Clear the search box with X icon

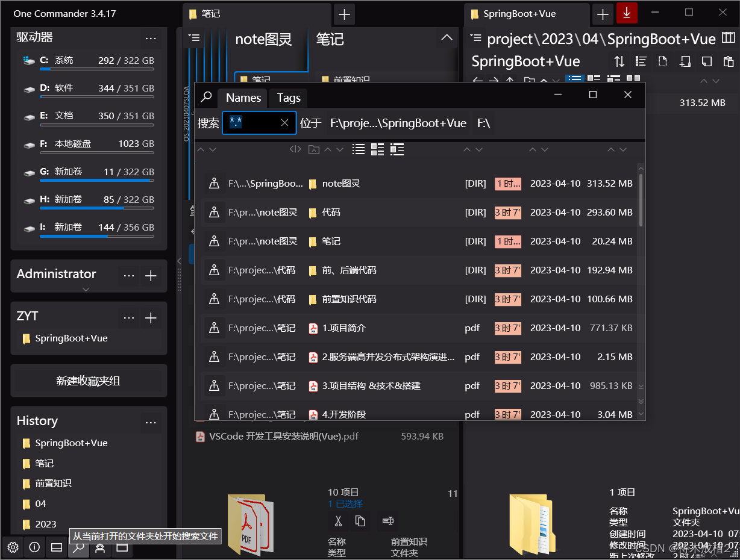pos(285,123)
